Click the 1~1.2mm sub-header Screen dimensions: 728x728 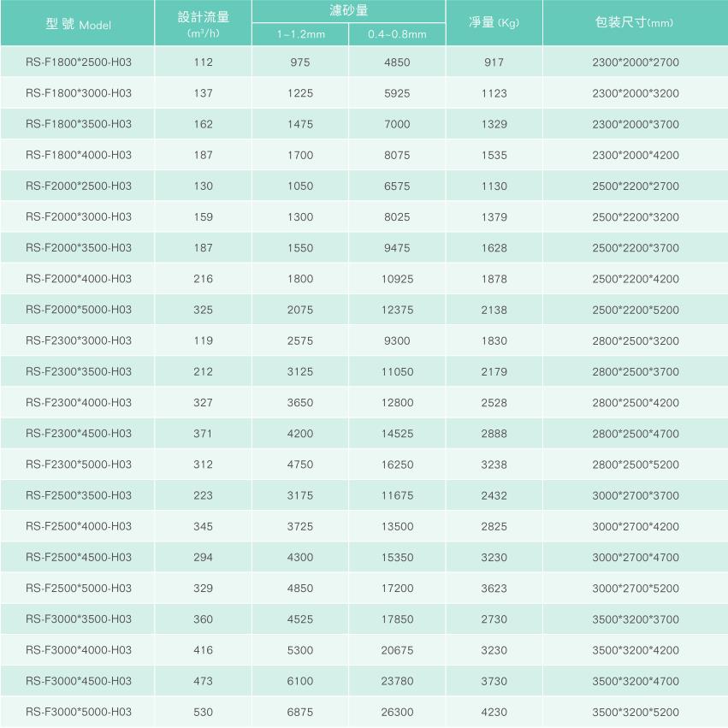pos(300,35)
